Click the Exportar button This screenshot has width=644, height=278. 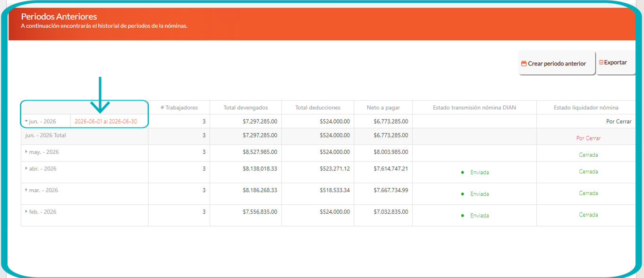(616, 63)
